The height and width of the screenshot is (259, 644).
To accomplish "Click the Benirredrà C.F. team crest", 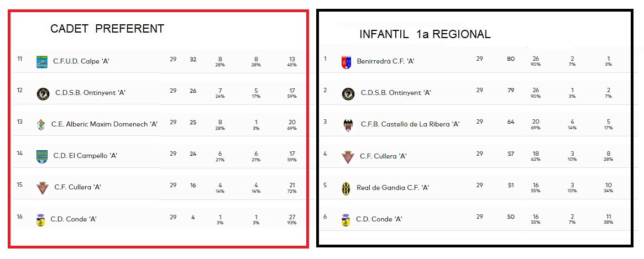I will [347, 62].
